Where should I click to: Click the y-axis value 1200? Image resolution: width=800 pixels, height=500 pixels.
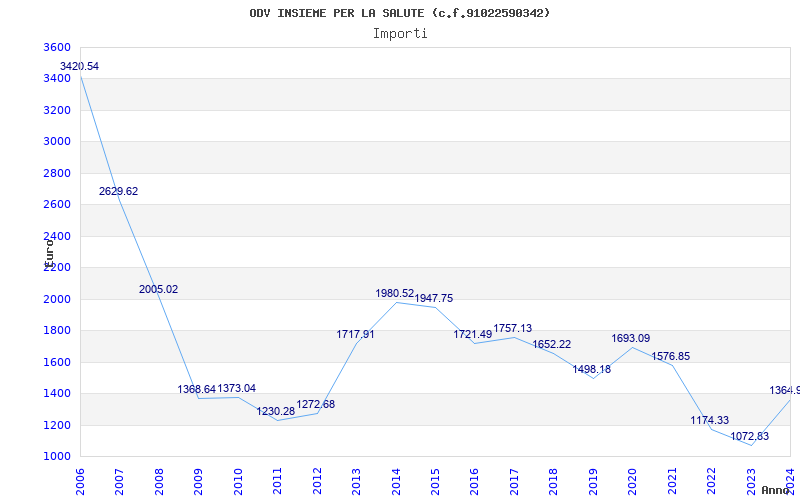(55, 425)
